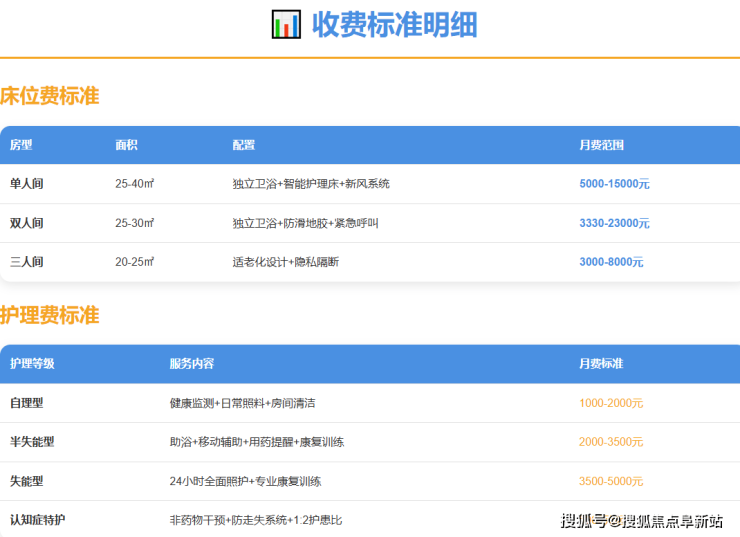This screenshot has width=740, height=537.
Task: Click 独立卫浴+防滑地胶+紧急呼叫 configuration text
Action: click(x=305, y=223)
